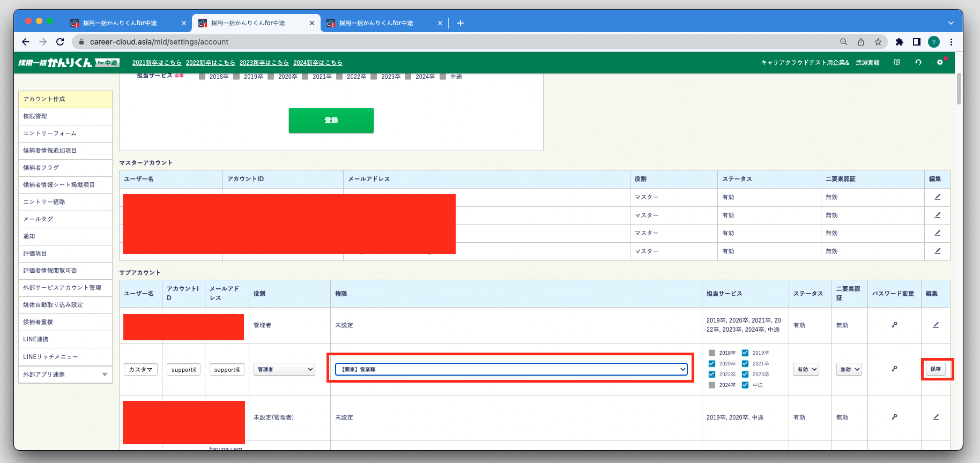The width and height of the screenshot is (980, 463).
Task: Click the カスタマ username input field
Action: [x=140, y=369]
